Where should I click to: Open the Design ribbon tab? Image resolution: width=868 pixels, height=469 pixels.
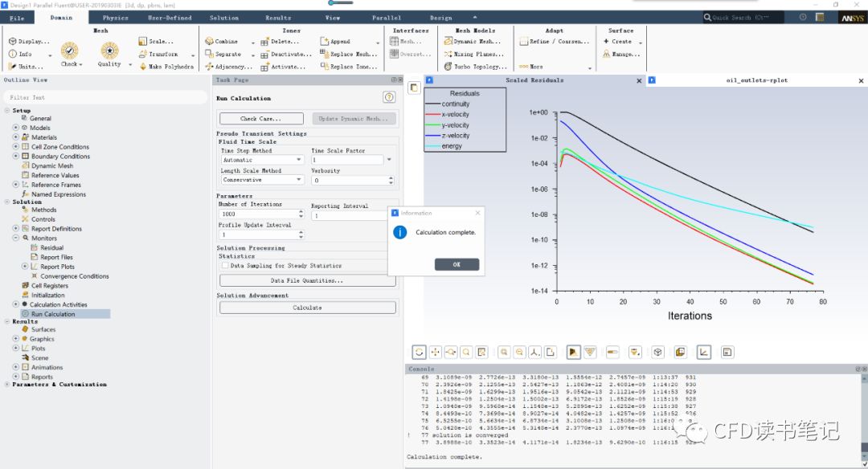pos(440,18)
